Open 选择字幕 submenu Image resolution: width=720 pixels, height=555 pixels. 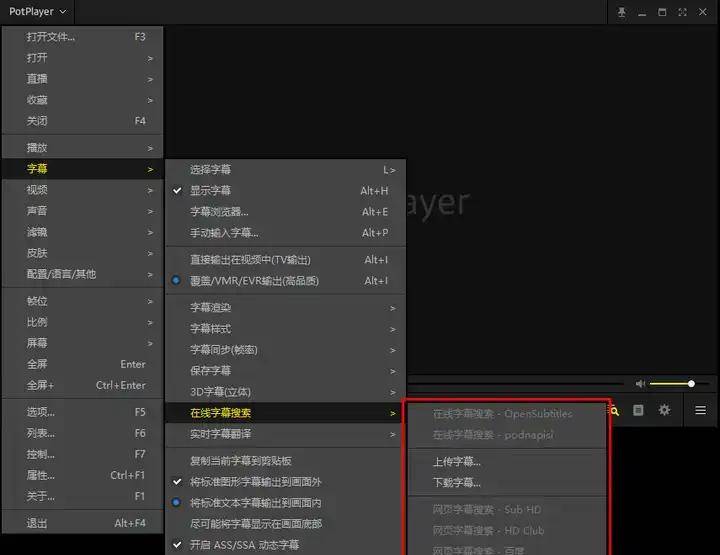point(285,170)
